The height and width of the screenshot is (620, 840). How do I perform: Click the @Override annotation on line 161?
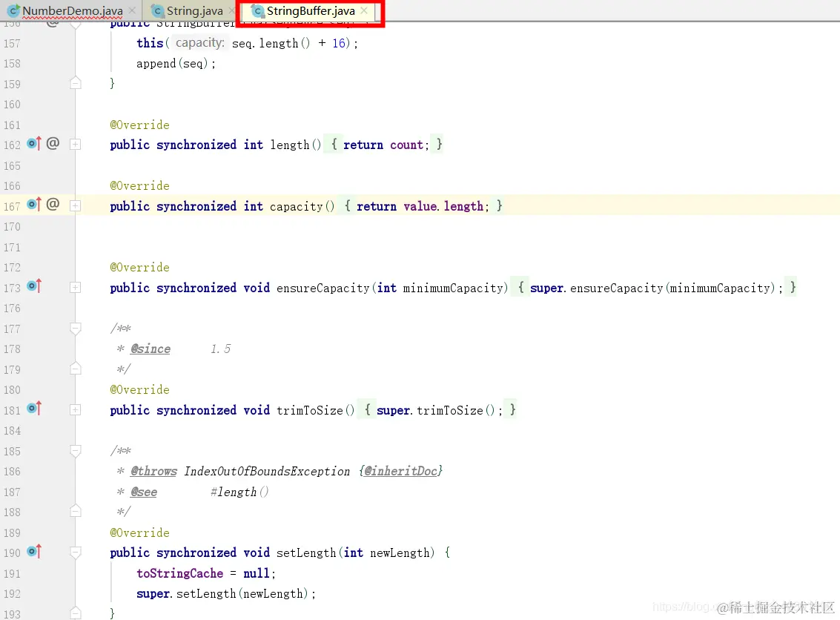(140, 125)
